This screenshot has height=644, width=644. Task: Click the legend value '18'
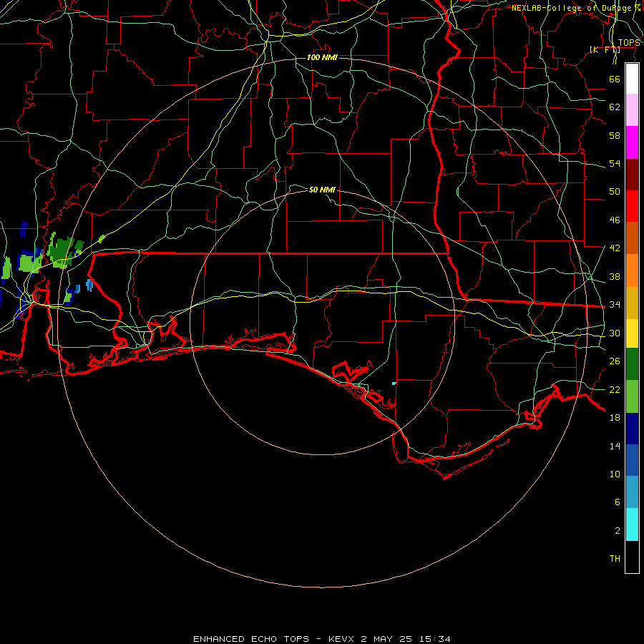[x=615, y=418]
